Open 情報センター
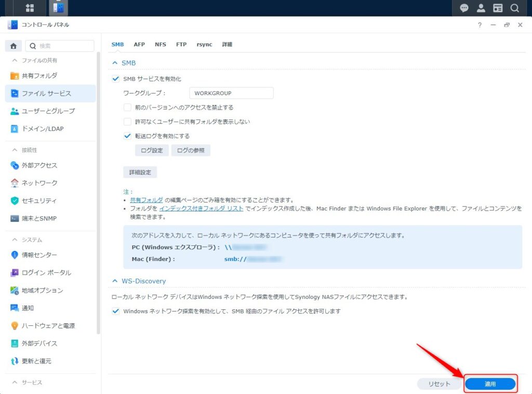 pos(50,255)
